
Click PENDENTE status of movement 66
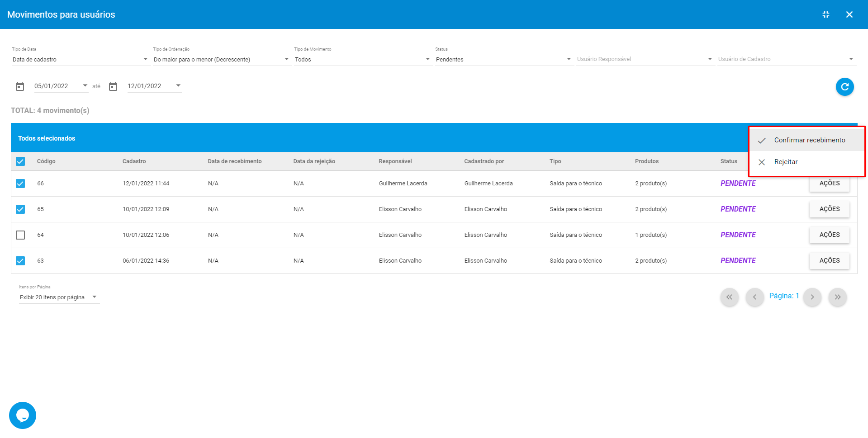[738, 184]
